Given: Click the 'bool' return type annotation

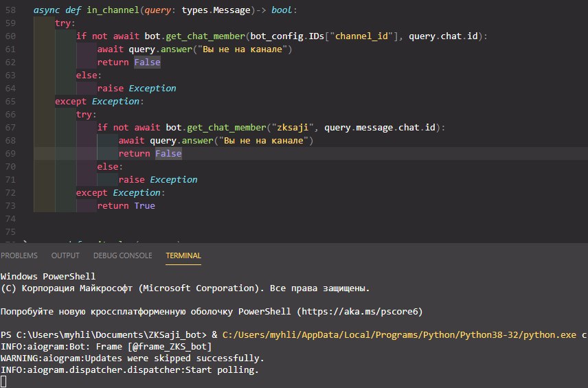Looking at the screenshot, I should (x=282, y=10).
